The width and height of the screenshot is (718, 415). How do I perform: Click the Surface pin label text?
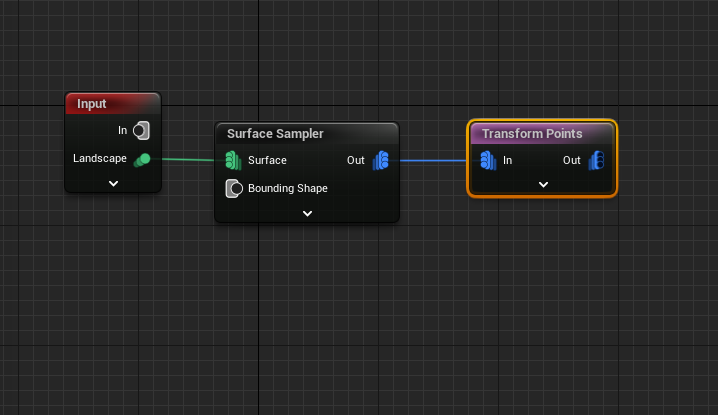[267, 160]
